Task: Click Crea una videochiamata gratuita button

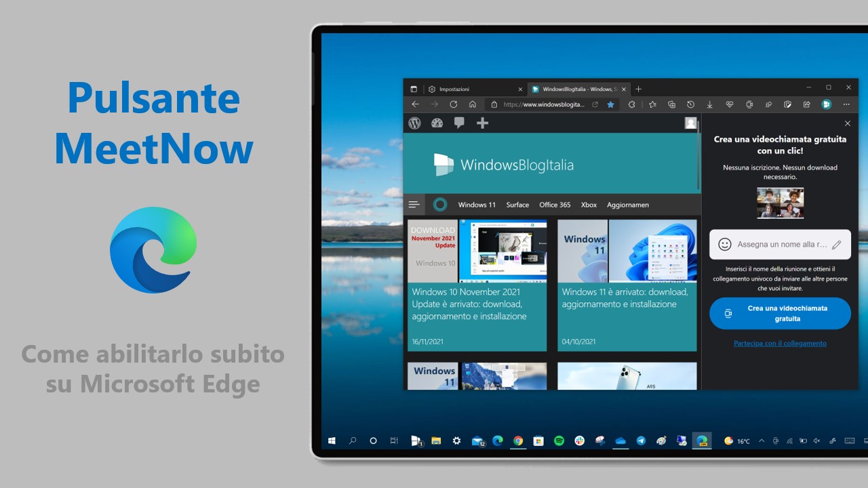Action: (x=780, y=313)
